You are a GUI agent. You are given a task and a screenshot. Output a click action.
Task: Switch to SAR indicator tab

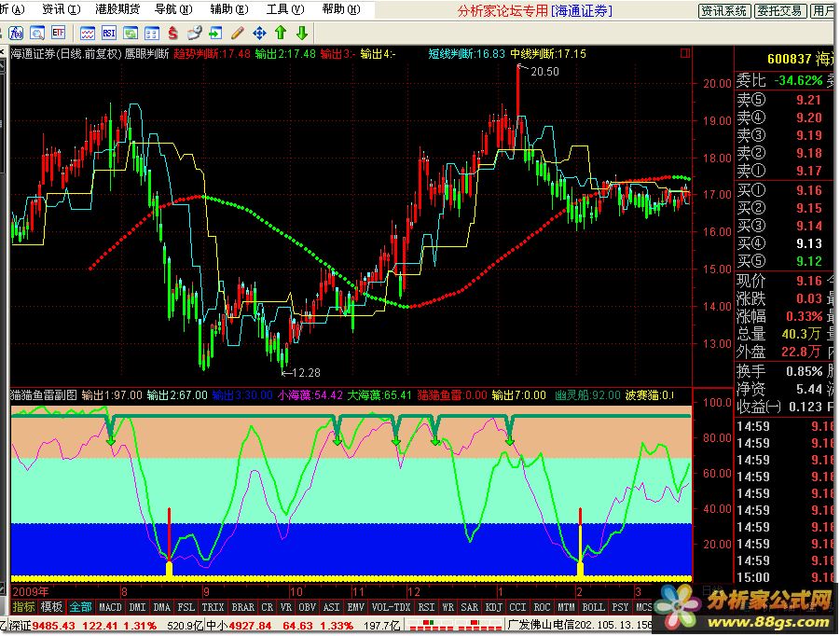[469, 607]
